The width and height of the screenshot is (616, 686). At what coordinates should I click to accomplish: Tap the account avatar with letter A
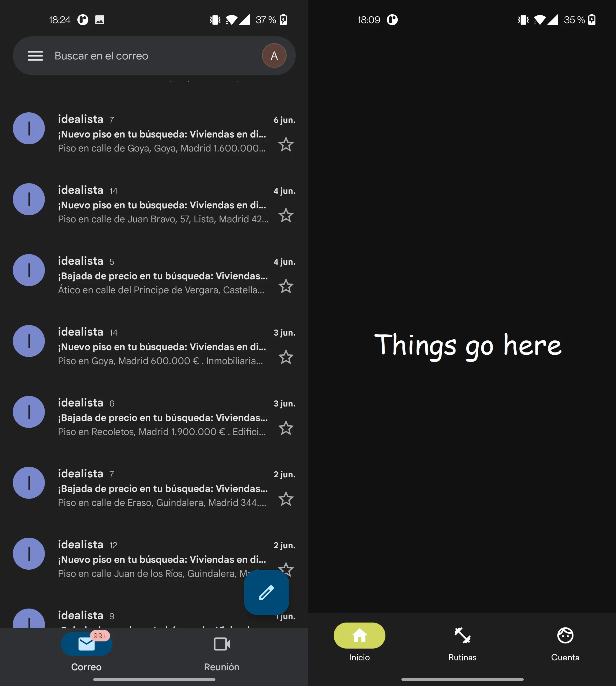pos(274,55)
